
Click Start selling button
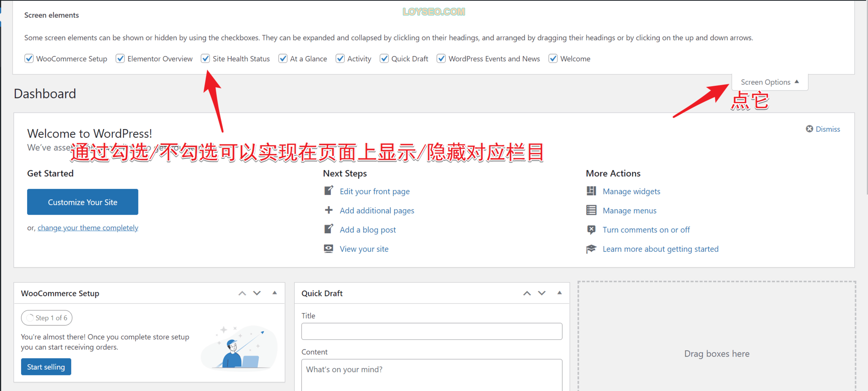click(46, 367)
